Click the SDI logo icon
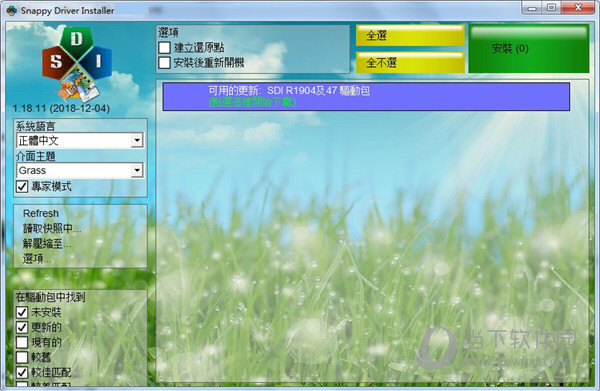 (x=77, y=65)
